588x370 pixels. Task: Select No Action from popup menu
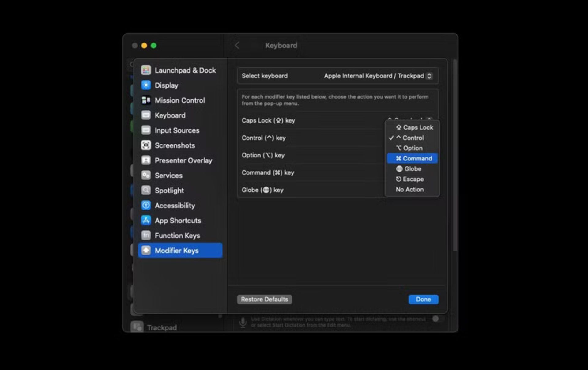[410, 189]
